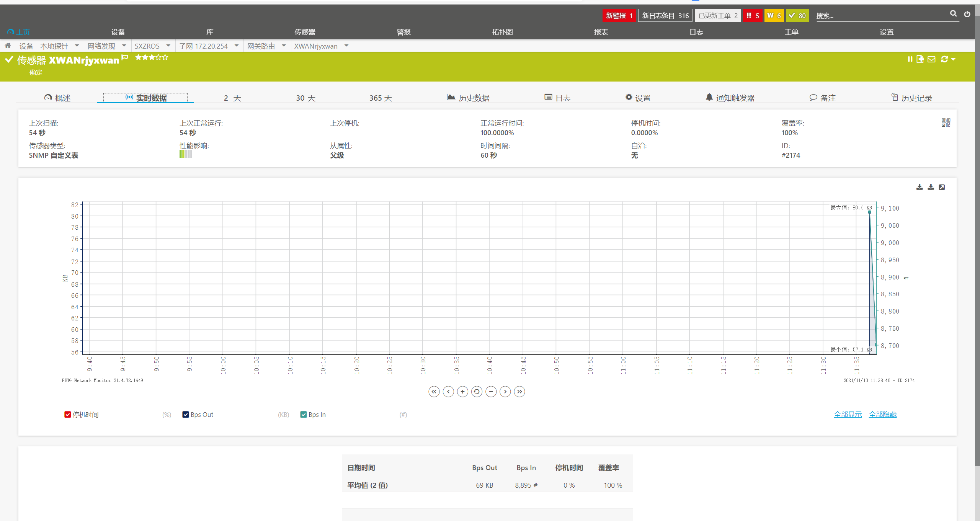
Task: Click the green up sensors badge 80
Action: (x=797, y=16)
